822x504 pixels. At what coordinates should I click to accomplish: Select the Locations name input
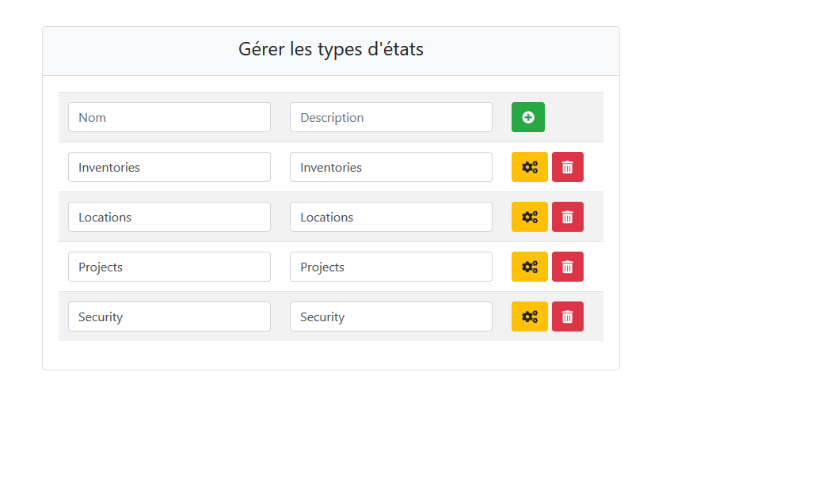point(169,217)
